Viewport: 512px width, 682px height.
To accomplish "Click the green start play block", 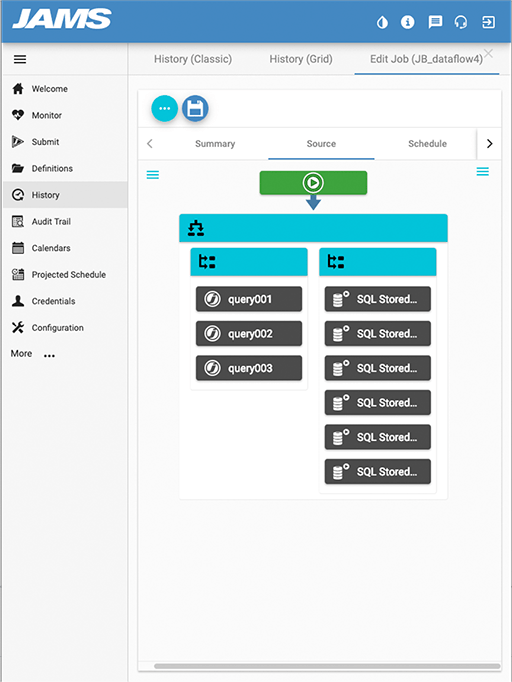I will (x=313, y=183).
